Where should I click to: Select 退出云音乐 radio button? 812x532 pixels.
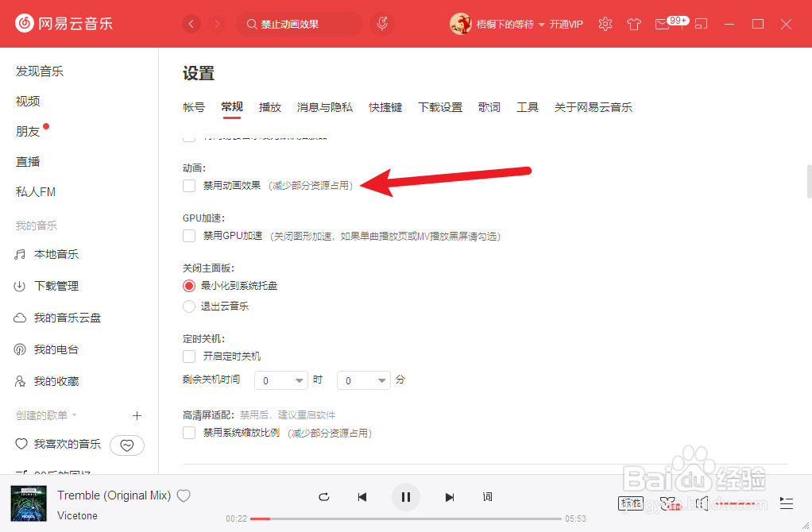189,306
